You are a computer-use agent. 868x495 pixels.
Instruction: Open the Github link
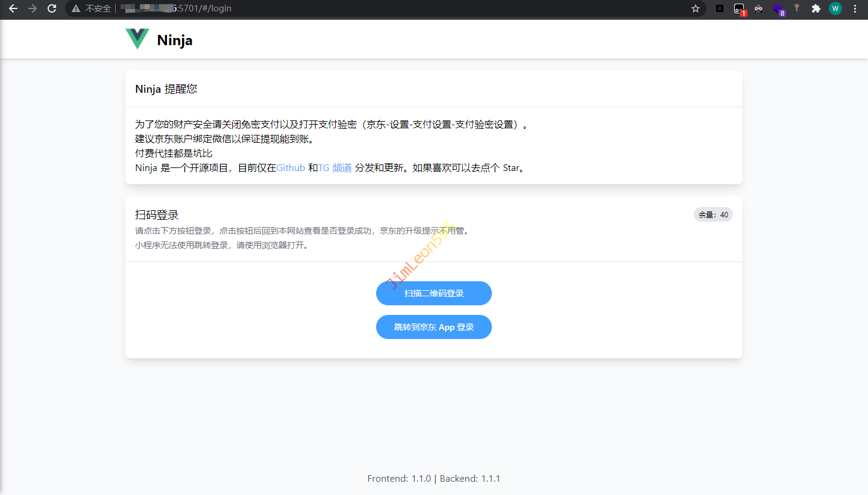291,167
